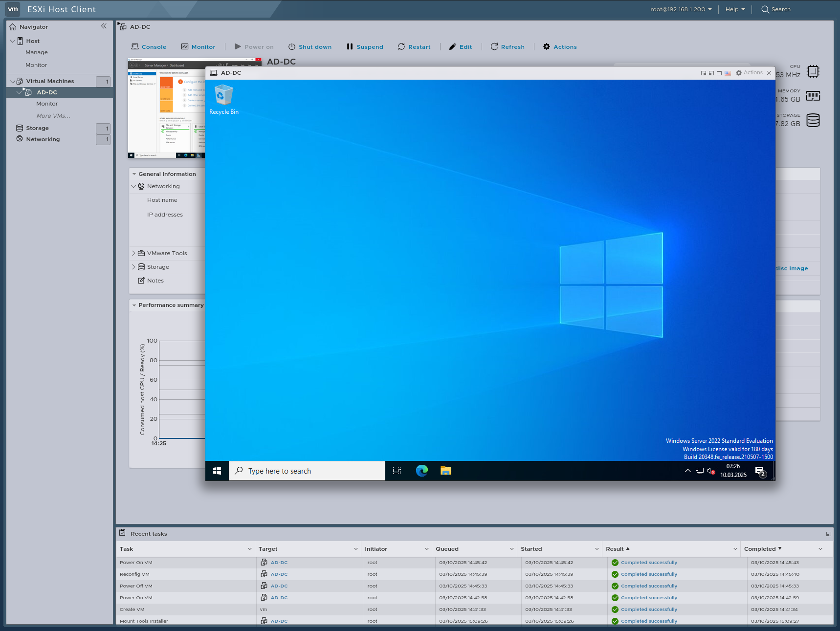The image size is (840, 631).
Task: Collapse the Navigator panel
Action: (104, 26)
